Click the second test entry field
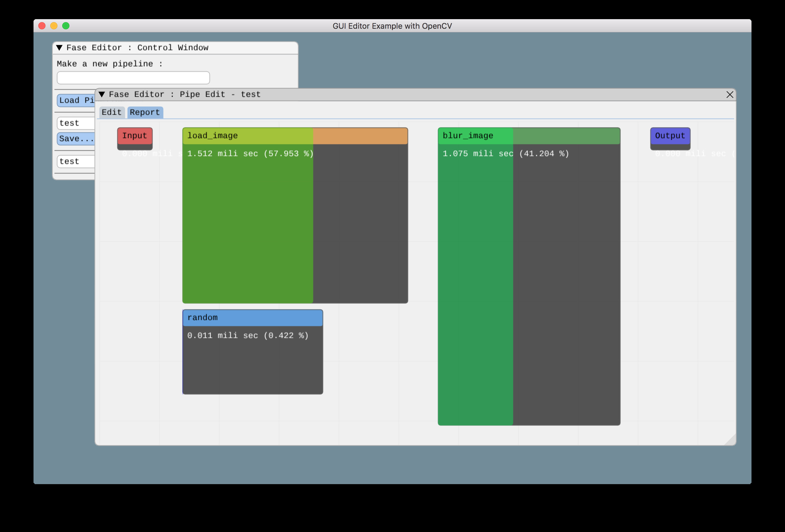The height and width of the screenshot is (532, 785). coord(76,162)
